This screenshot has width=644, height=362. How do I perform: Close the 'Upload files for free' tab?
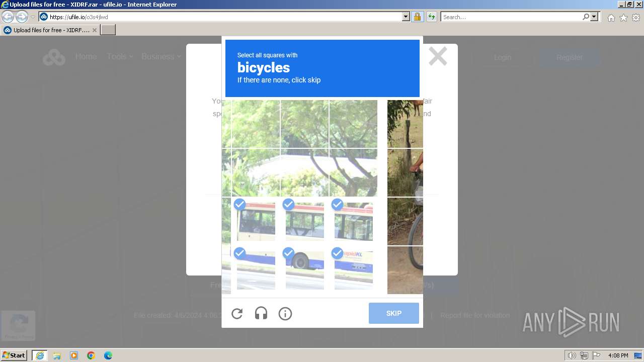tap(94, 30)
